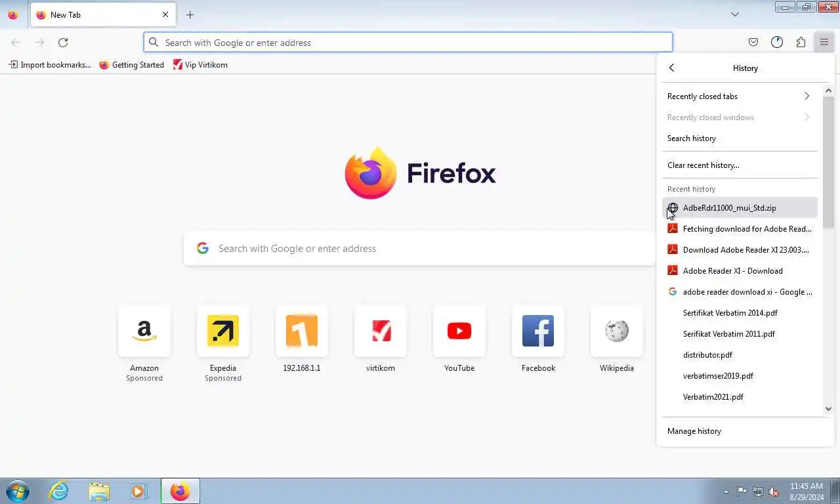Viewport: 840px width, 504px height.
Task: Click the address bar search field
Action: pyautogui.click(x=408, y=43)
